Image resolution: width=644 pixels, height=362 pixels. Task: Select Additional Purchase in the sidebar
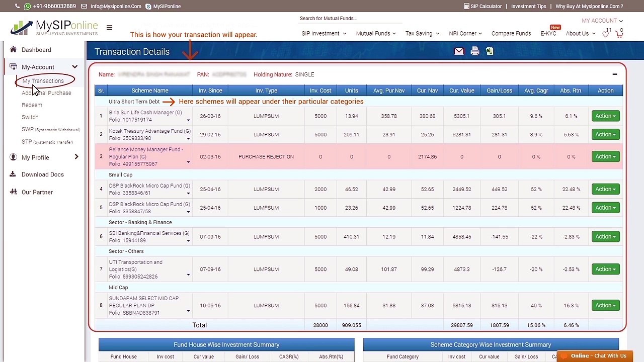click(46, 93)
